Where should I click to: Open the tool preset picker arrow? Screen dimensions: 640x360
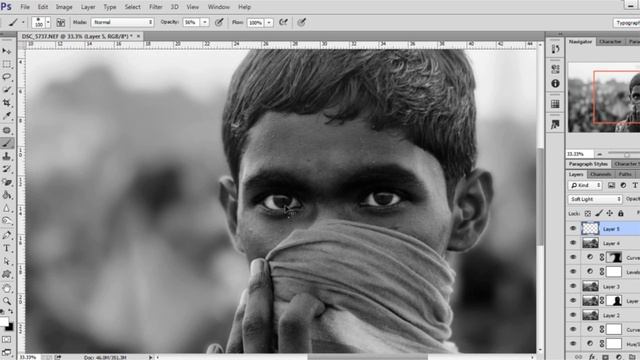pos(23,22)
